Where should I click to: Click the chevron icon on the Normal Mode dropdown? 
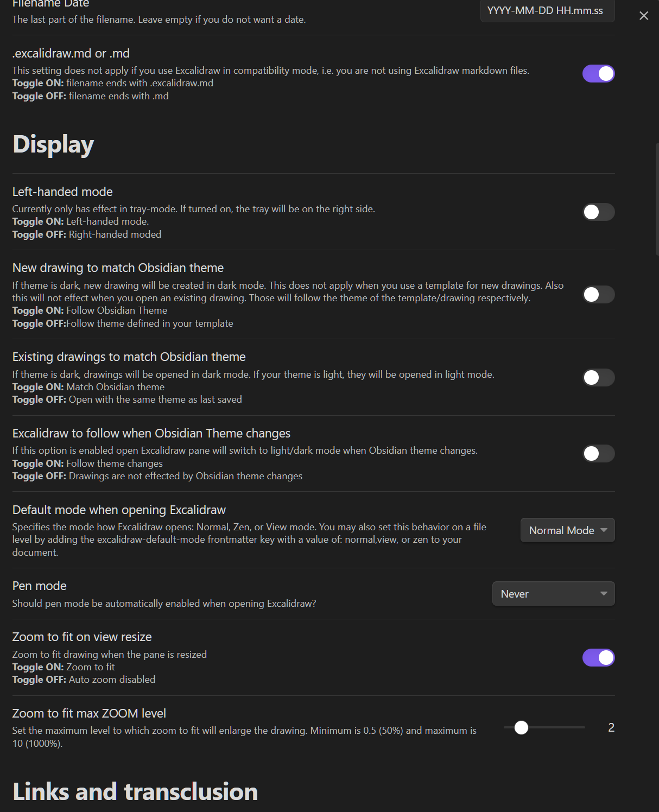click(x=604, y=530)
